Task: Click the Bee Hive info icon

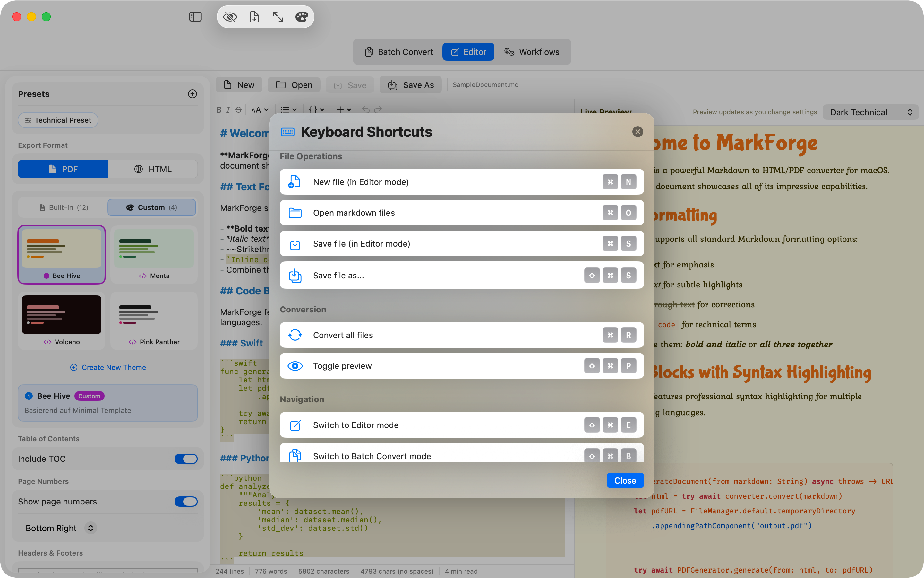Action: [29, 396]
